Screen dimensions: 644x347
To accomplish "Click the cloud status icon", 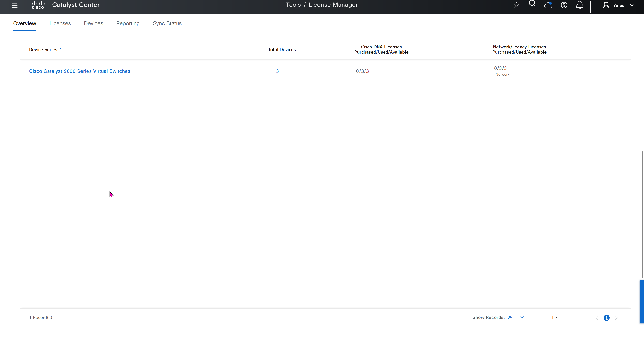I will tap(548, 5).
